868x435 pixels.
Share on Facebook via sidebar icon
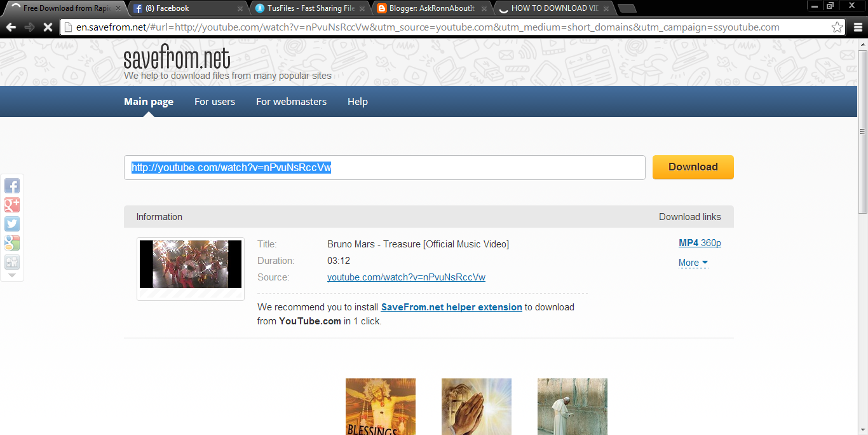pos(12,186)
